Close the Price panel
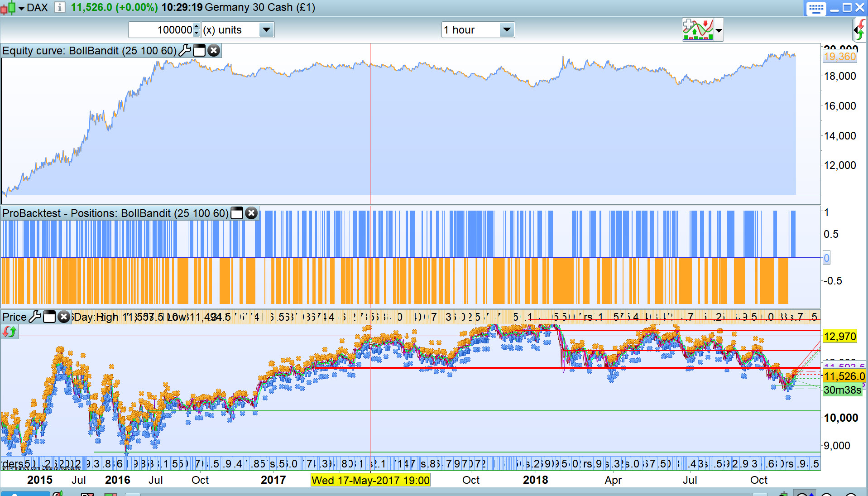This screenshot has height=496, width=868. click(64, 317)
